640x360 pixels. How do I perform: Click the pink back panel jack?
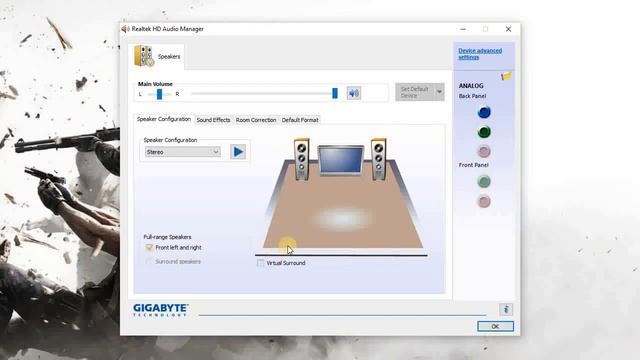pyautogui.click(x=484, y=151)
